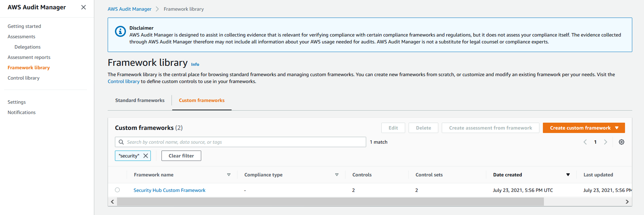The width and height of the screenshot is (644, 215).
Task: Click the "July 23, 2021, 5:56 PM UTC" date cell
Action: coord(523,190)
